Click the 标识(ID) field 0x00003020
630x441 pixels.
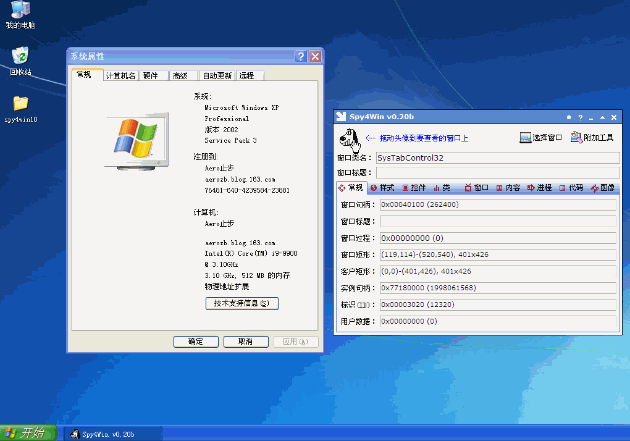[x=498, y=305]
